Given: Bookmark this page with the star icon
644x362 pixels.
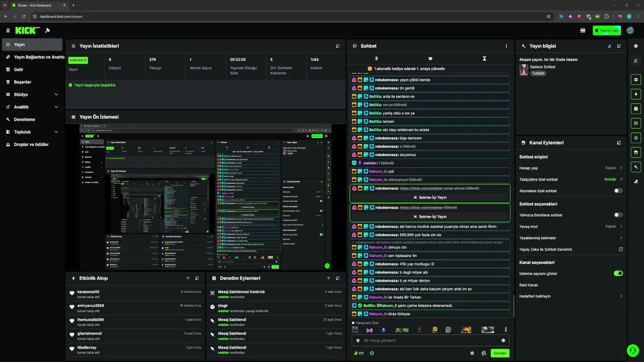Looking at the screenshot, I should click(548, 17).
